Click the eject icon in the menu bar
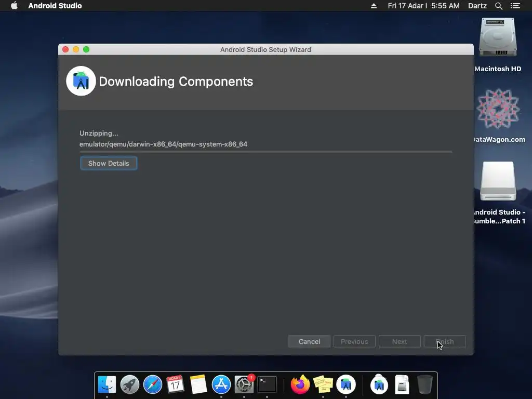This screenshot has width=532, height=399. click(x=374, y=6)
